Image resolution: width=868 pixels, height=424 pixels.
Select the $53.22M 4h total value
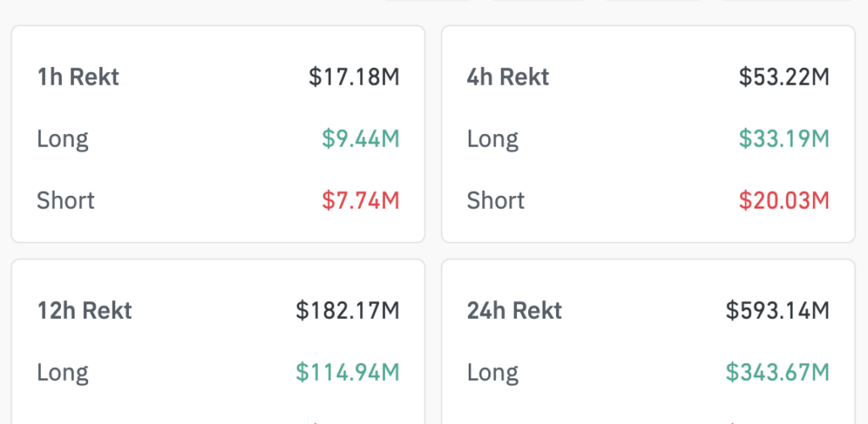[783, 77]
